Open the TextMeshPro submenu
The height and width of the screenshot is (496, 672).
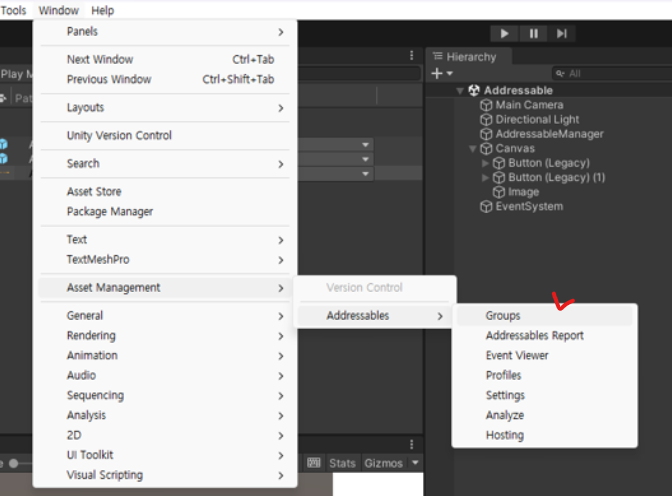click(165, 260)
